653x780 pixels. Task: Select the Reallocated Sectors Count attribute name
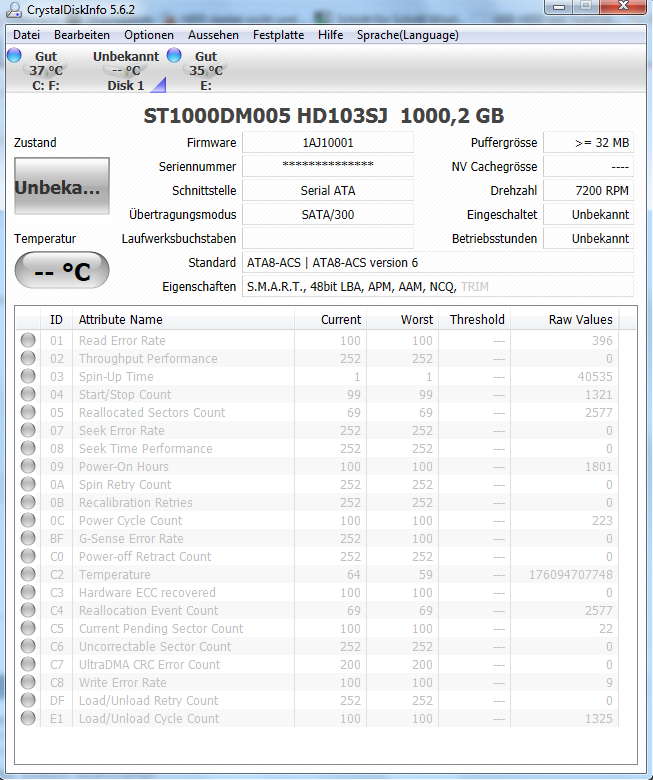[x=152, y=412]
